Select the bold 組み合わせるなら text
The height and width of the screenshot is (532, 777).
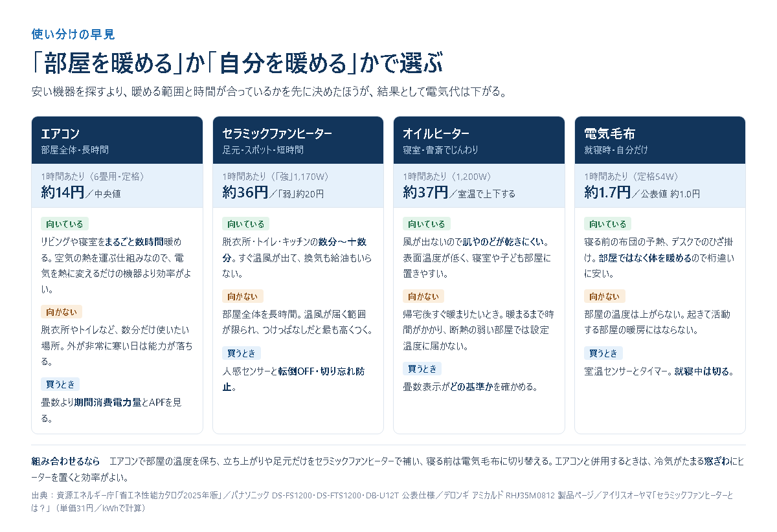coord(66,461)
